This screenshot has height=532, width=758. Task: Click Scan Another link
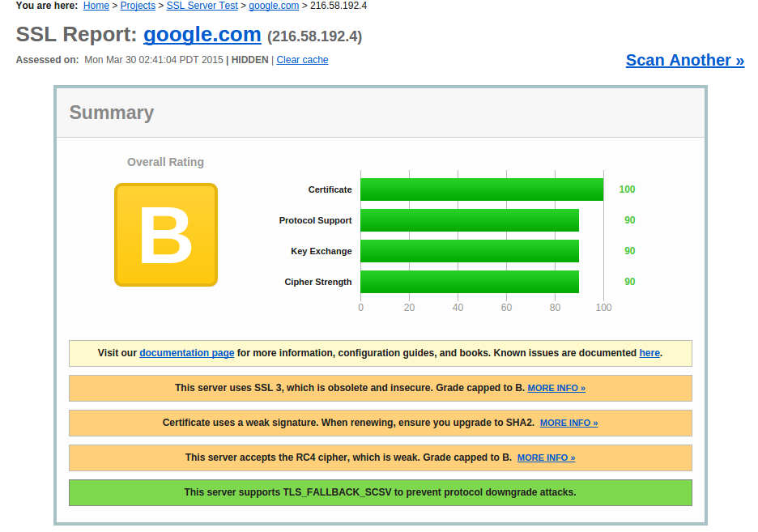684,60
